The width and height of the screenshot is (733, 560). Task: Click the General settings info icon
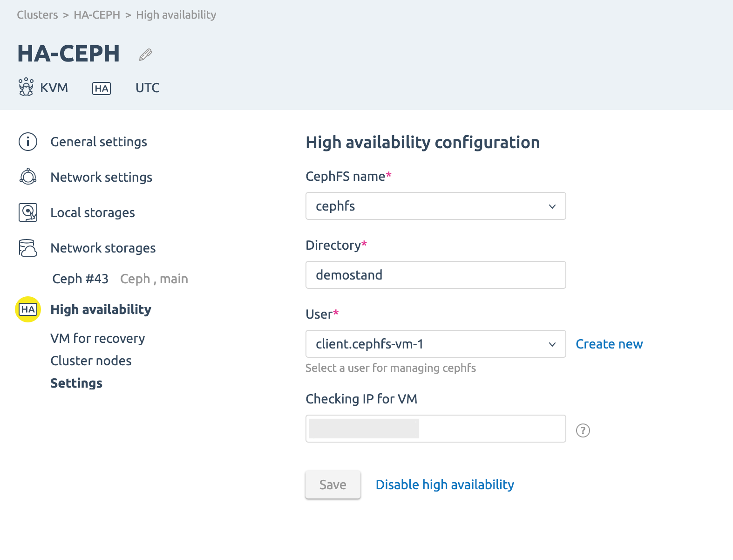click(x=28, y=142)
